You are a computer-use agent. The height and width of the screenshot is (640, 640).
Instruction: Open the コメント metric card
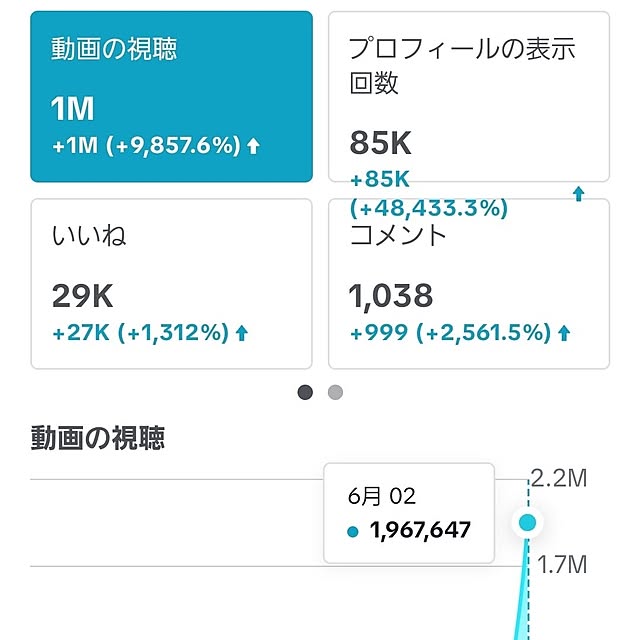[x=469, y=284]
